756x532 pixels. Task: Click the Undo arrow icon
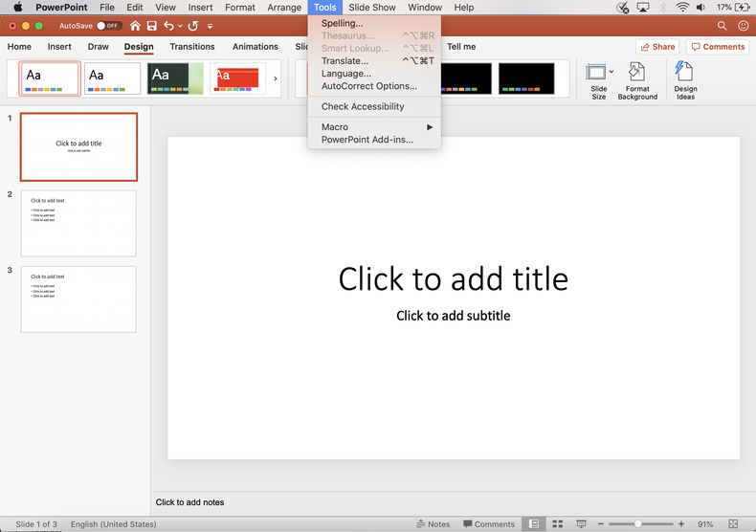(169, 26)
